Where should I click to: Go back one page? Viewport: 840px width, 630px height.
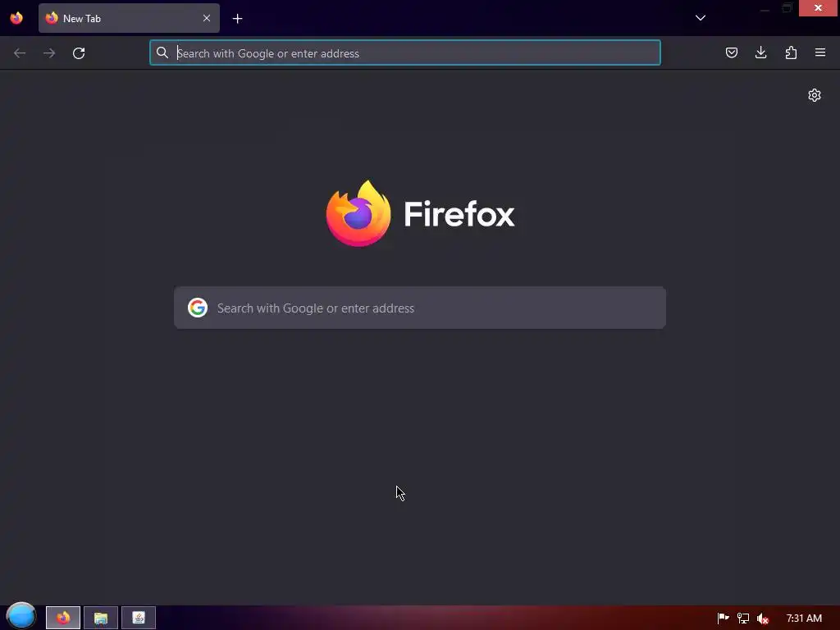tap(20, 53)
